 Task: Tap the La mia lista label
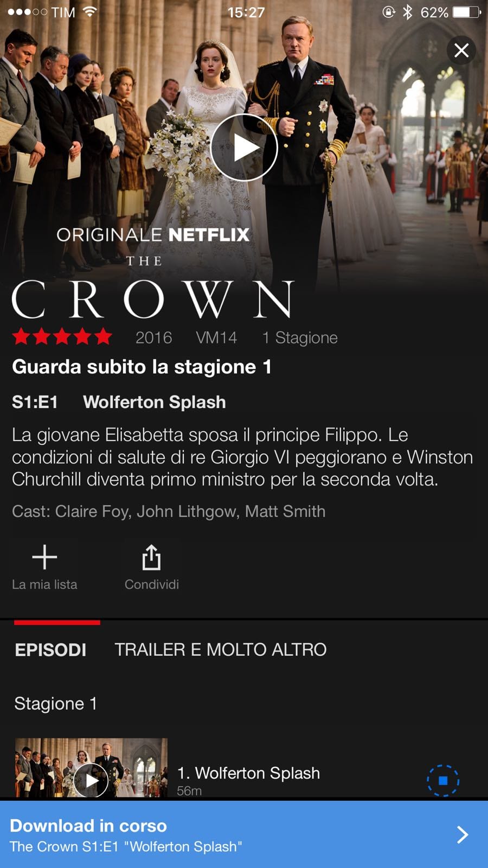44,584
